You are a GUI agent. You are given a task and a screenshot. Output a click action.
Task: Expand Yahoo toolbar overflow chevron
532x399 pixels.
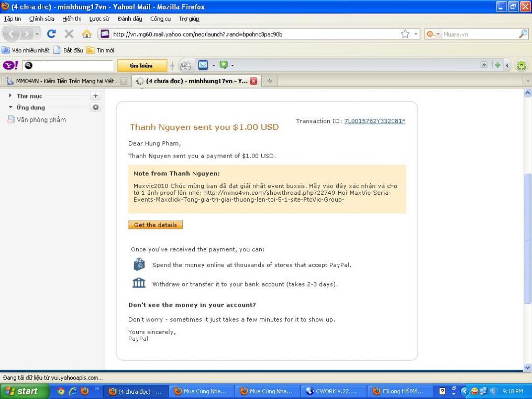pos(484,65)
